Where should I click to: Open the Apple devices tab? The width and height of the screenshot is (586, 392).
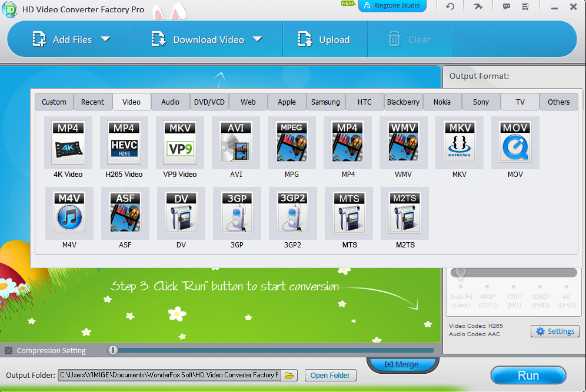(287, 102)
